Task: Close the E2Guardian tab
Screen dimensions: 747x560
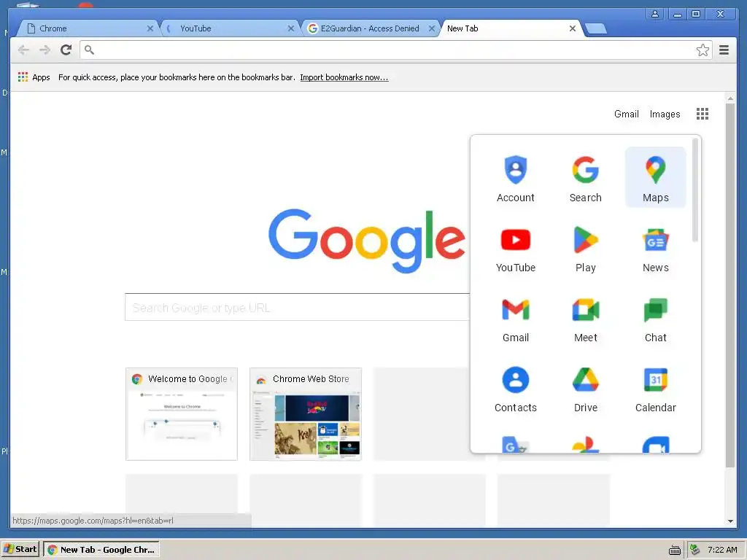Action: tap(432, 28)
